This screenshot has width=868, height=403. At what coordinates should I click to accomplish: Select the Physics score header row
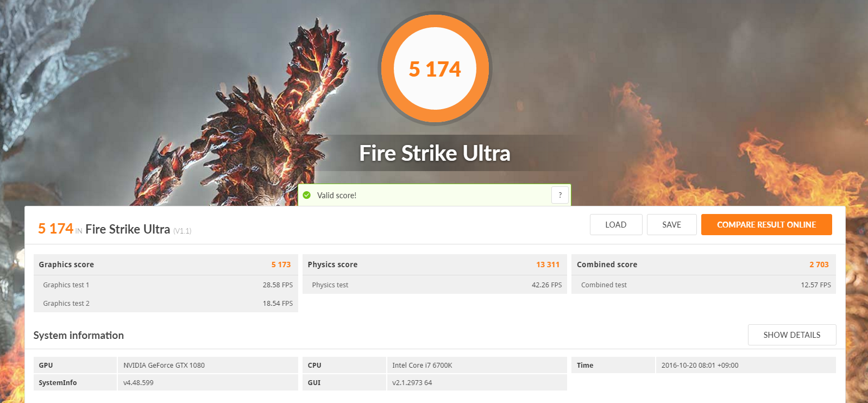[x=434, y=265]
